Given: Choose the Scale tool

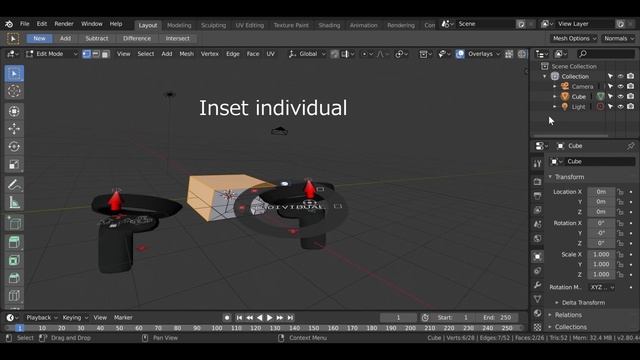Looking at the screenshot, I should pyautogui.click(x=14, y=164).
